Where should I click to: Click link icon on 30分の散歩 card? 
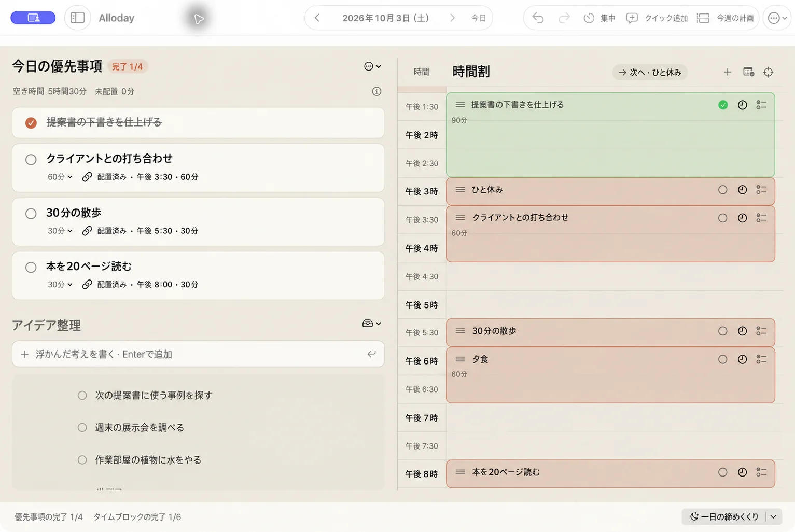(87, 231)
